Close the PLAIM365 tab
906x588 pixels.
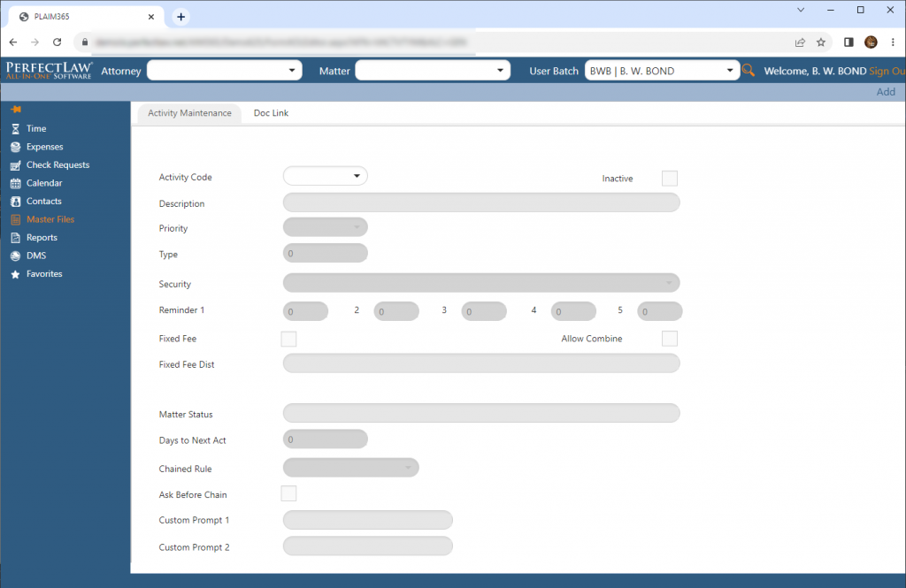click(151, 17)
